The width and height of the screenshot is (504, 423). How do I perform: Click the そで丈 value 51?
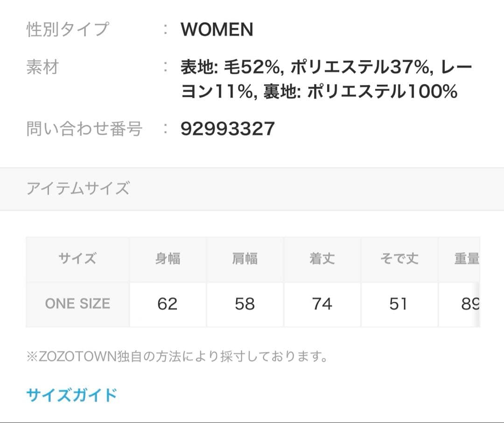pos(399,304)
